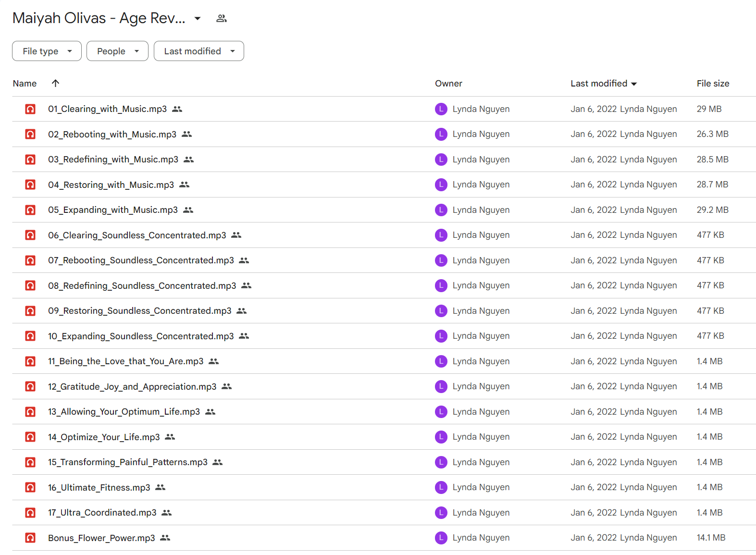Click the audio icon for 06_Clearing_Soundless_Concentrated.mp3
The width and height of the screenshot is (756, 555).
(x=30, y=235)
